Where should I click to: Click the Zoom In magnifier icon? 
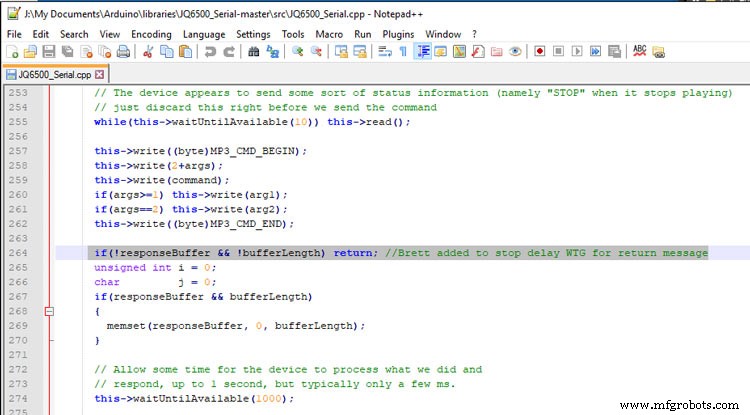(x=298, y=51)
